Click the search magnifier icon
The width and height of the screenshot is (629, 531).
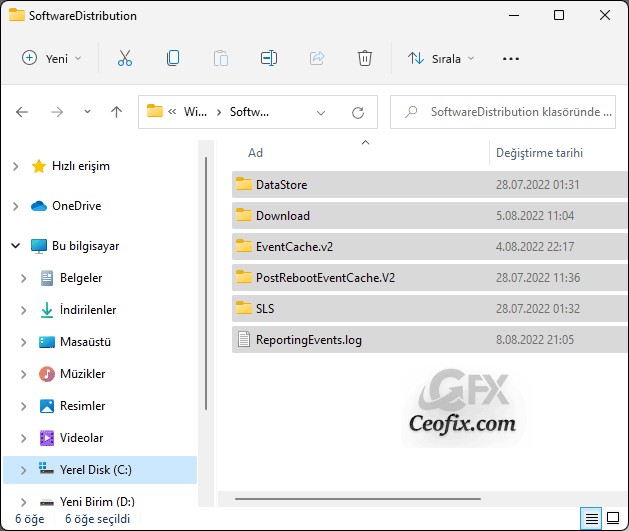pos(411,112)
